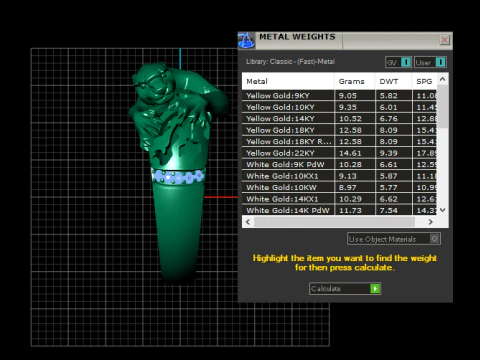
Task: Click the 6.76 DWT value
Action: pos(389,119)
